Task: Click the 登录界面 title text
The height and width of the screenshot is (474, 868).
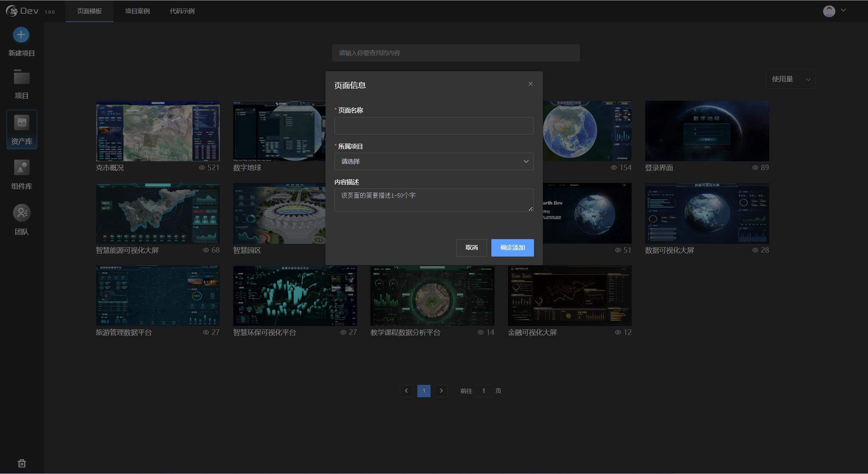Action: 659,168
